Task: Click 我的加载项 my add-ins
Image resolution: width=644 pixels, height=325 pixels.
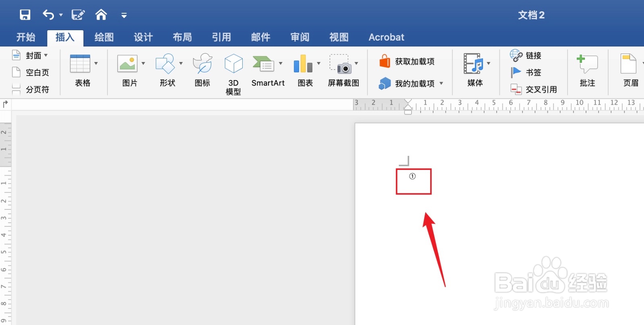Action: tap(407, 83)
